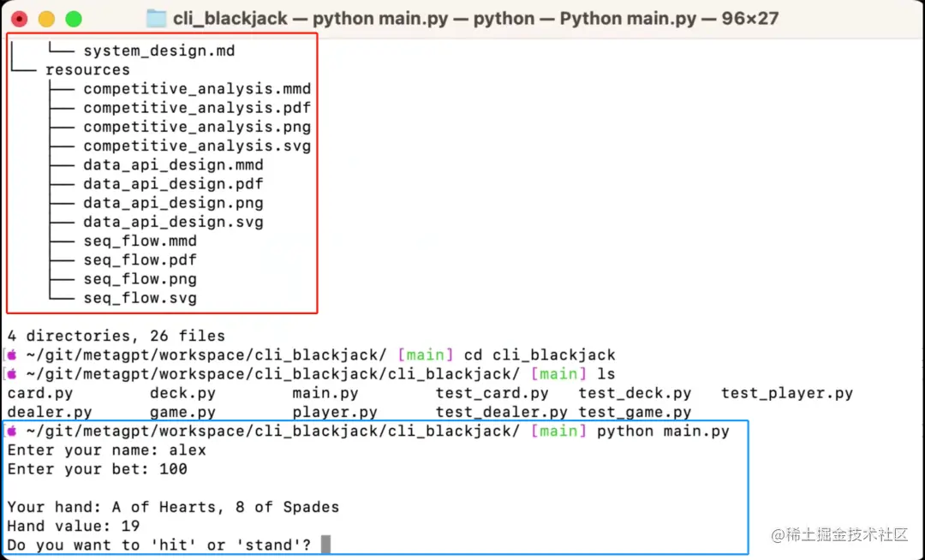Select seq_flow.svg in the tree

pos(140,298)
